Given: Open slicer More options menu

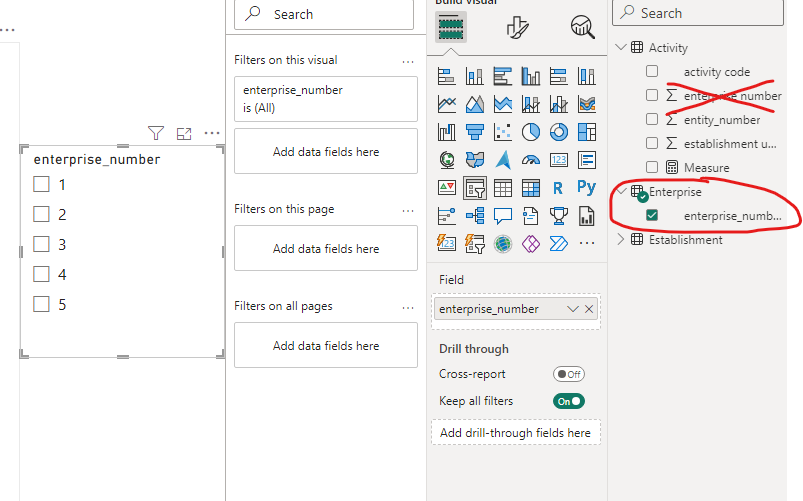Looking at the screenshot, I should pyautogui.click(x=212, y=133).
